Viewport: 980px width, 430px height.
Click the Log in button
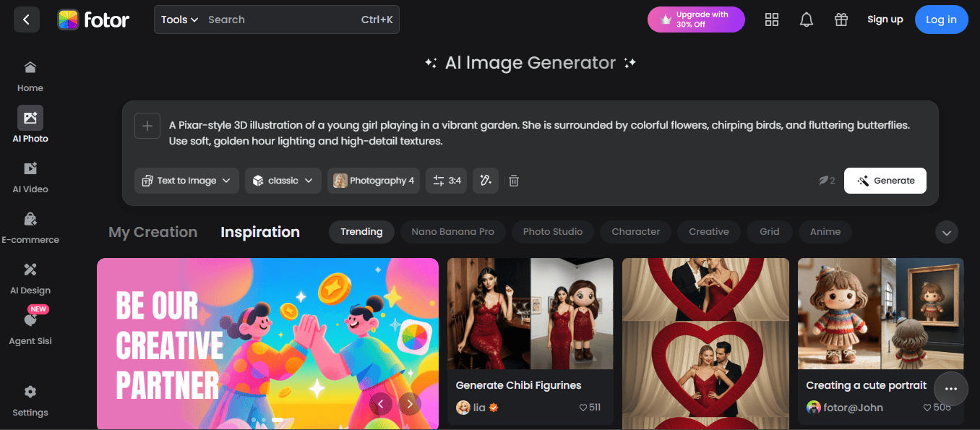tap(941, 20)
